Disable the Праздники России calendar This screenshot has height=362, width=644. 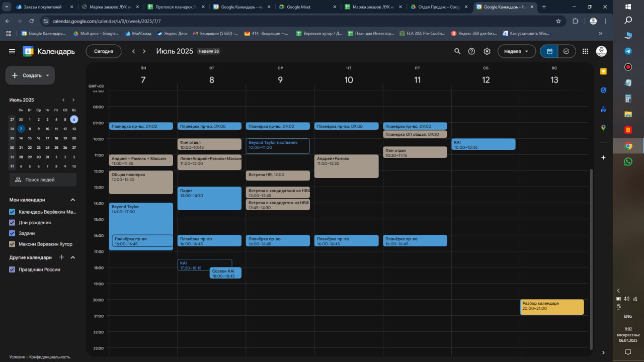tap(13, 269)
